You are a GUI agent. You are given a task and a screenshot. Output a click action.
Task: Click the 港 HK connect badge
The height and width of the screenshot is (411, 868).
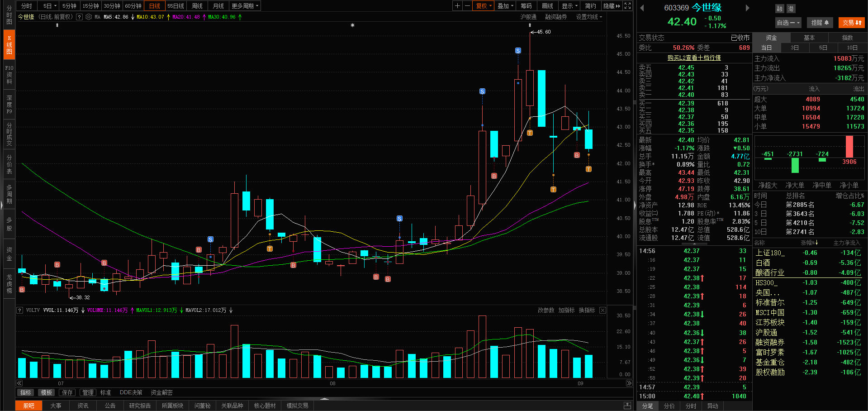pos(791,9)
